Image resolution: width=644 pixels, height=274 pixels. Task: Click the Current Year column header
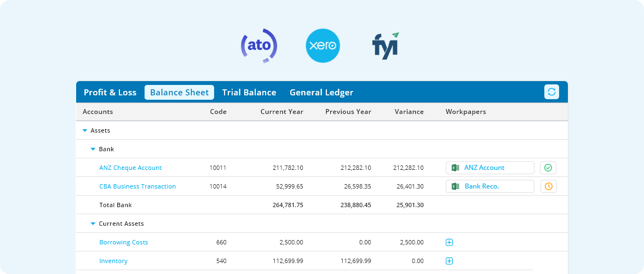pyautogui.click(x=282, y=112)
